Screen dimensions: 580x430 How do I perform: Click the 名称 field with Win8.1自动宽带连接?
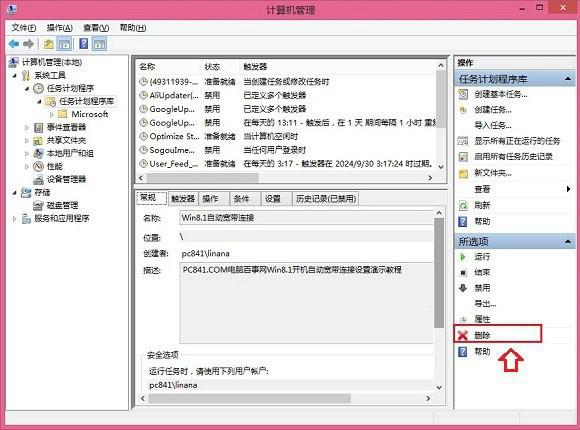coord(307,218)
